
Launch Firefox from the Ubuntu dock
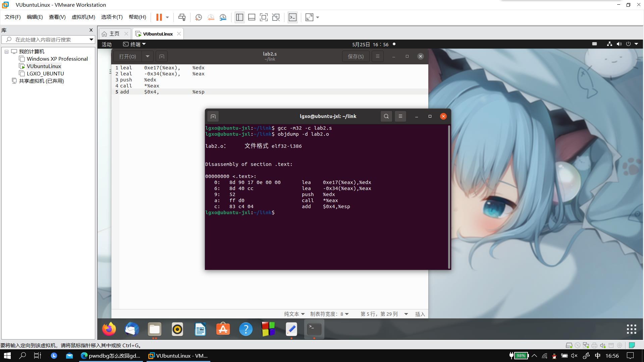click(109, 329)
